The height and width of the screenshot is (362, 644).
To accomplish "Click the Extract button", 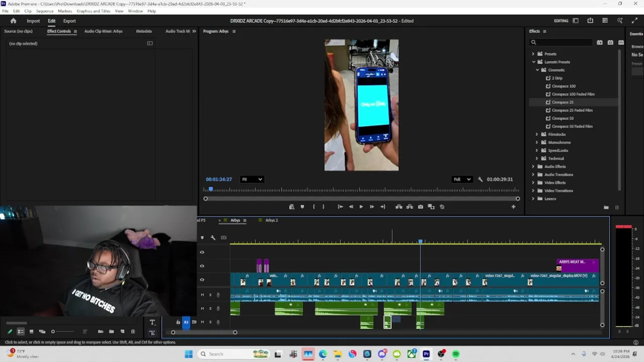I will point(410,207).
